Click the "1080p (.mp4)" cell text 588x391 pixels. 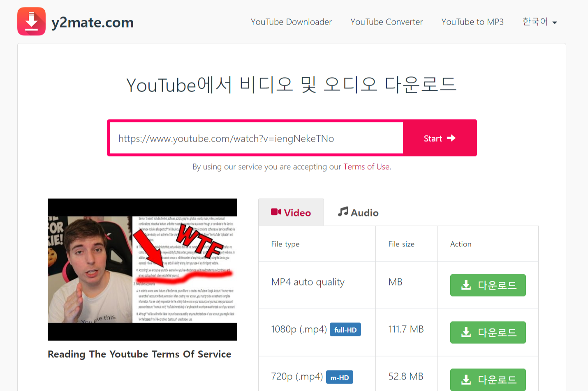(x=299, y=329)
